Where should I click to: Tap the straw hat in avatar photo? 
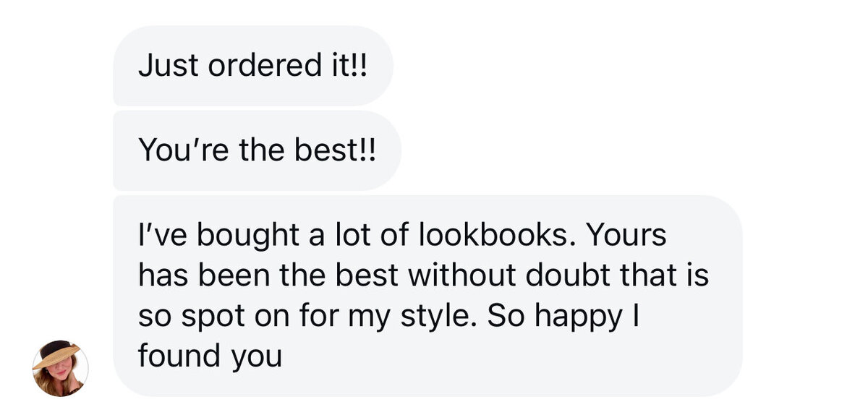[x=58, y=354]
